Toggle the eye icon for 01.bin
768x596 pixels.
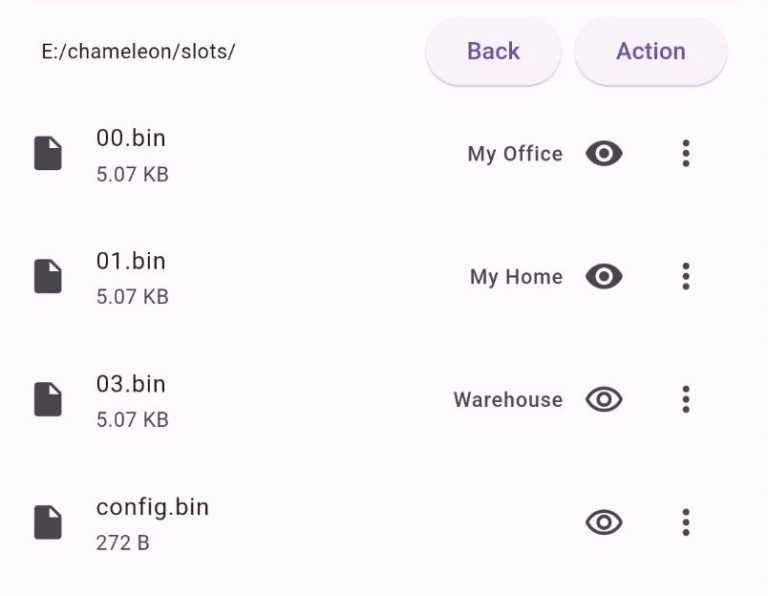click(604, 276)
